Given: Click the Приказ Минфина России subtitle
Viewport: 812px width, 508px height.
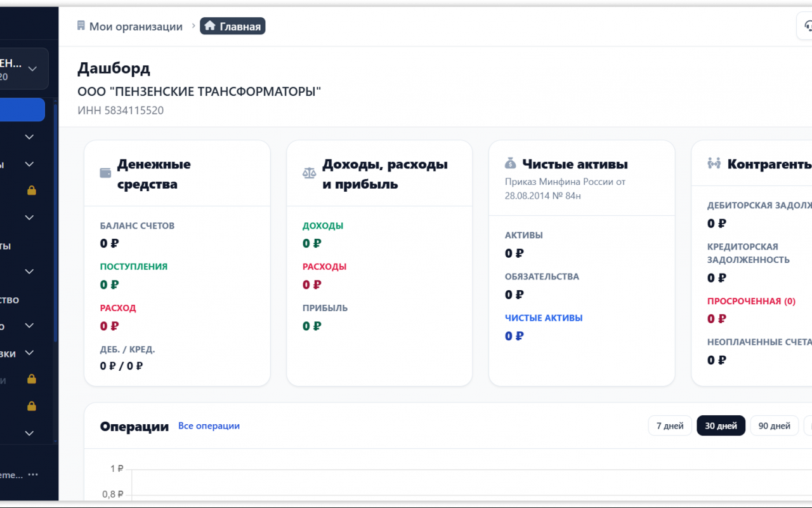Looking at the screenshot, I should (x=565, y=189).
